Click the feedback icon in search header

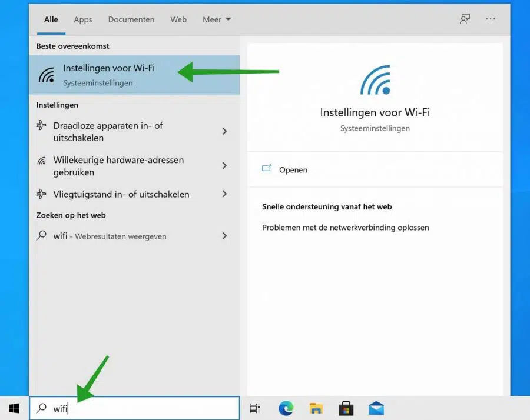tap(465, 19)
